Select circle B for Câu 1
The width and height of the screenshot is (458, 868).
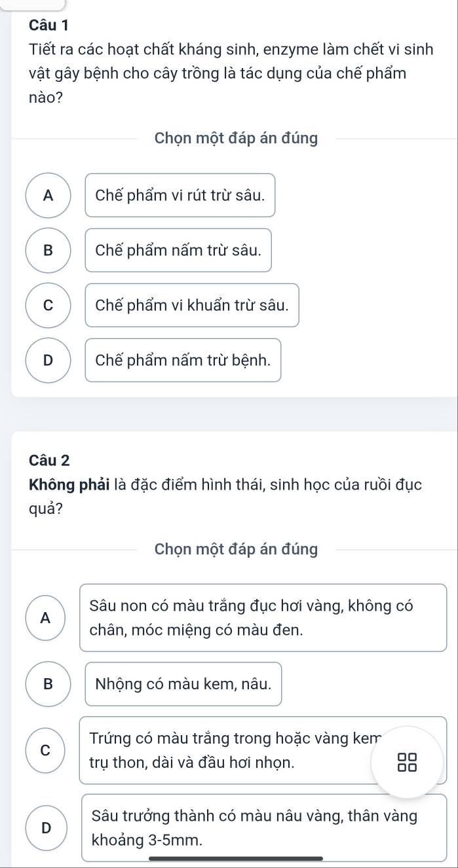coord(48,250)
